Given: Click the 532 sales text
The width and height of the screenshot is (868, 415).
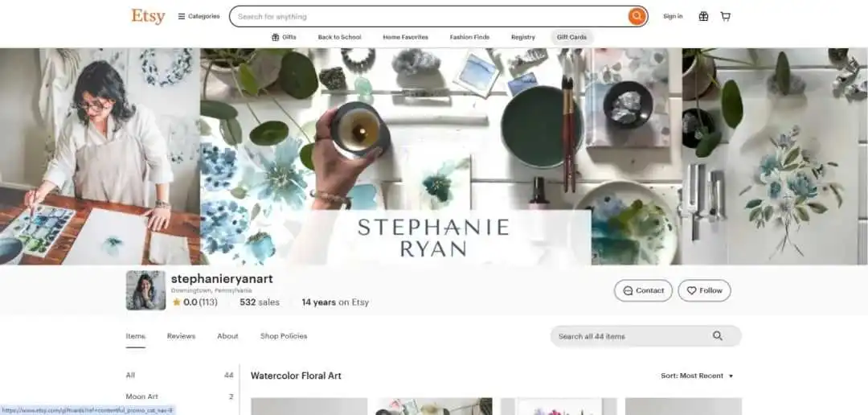Looking at the screenshot, I should (x=259, y=302).
